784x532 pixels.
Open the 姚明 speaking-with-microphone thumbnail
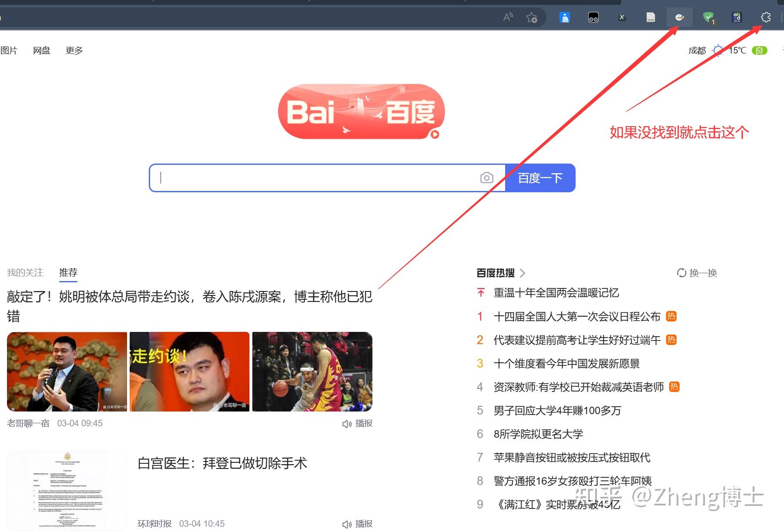[x=67, y=371]
